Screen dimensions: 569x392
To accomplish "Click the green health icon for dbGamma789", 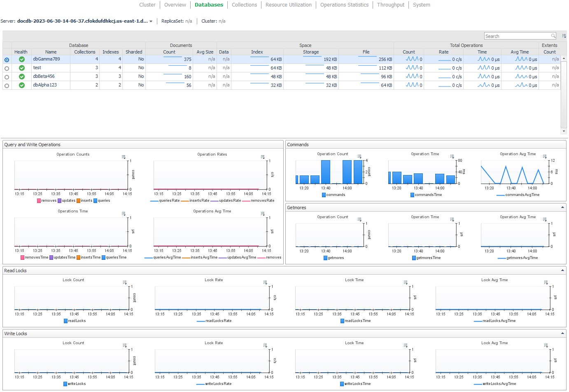I will click(x=21, y=59).
